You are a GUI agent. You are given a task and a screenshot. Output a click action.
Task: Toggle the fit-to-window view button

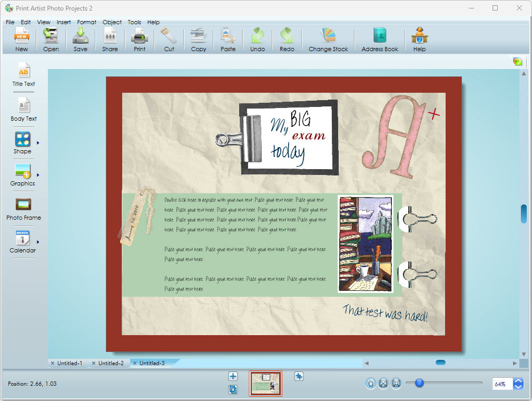click(383, 384)
